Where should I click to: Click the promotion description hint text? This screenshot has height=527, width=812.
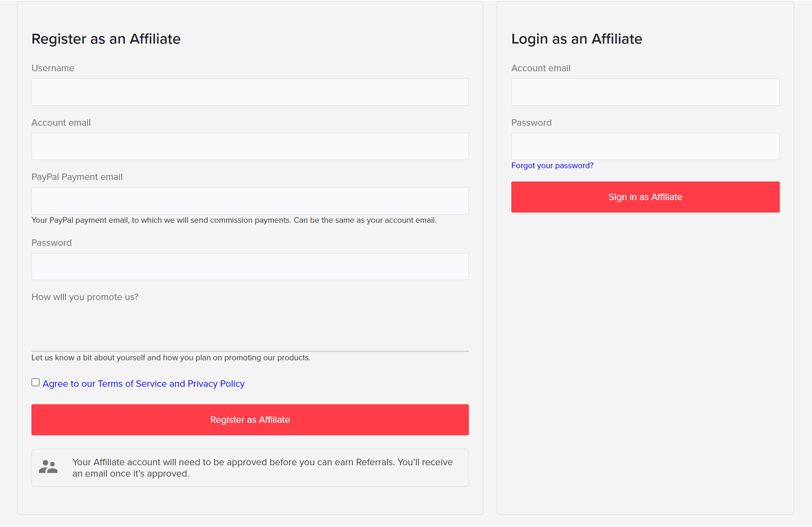(x=171, y=358)
